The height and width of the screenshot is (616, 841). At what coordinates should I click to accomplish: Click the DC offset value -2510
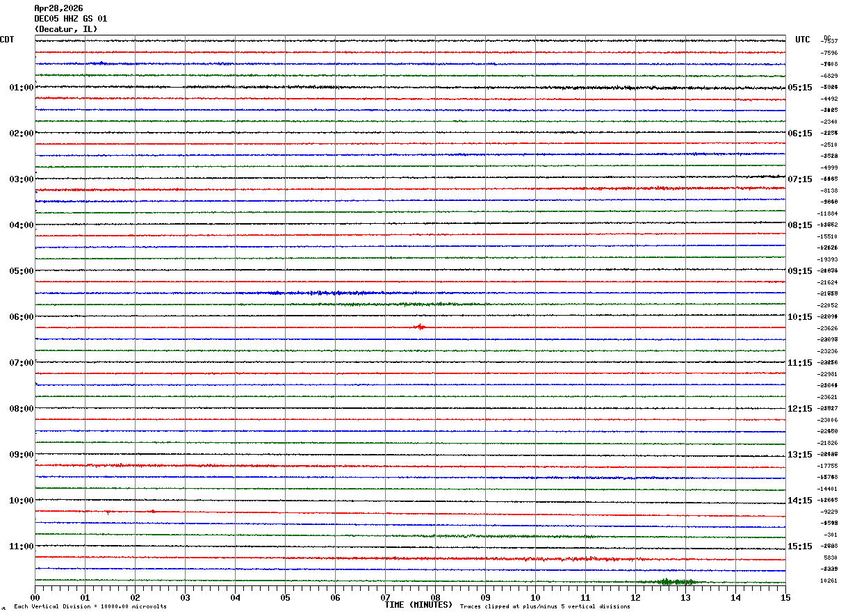(829, 145)
